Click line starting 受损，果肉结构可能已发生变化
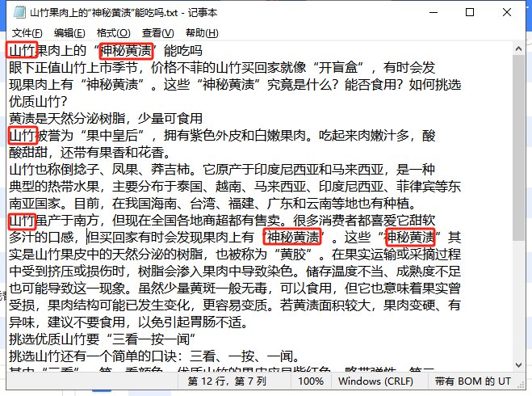The width and height of the screenshot is (532, 396). click(235, 305)
